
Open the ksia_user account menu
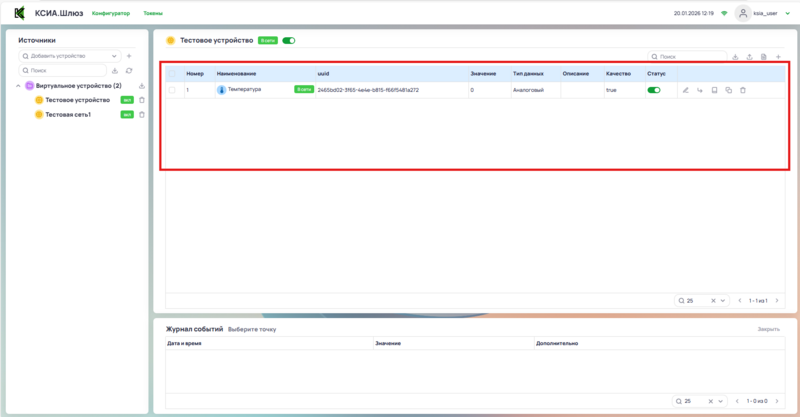[x=761, y=14]
